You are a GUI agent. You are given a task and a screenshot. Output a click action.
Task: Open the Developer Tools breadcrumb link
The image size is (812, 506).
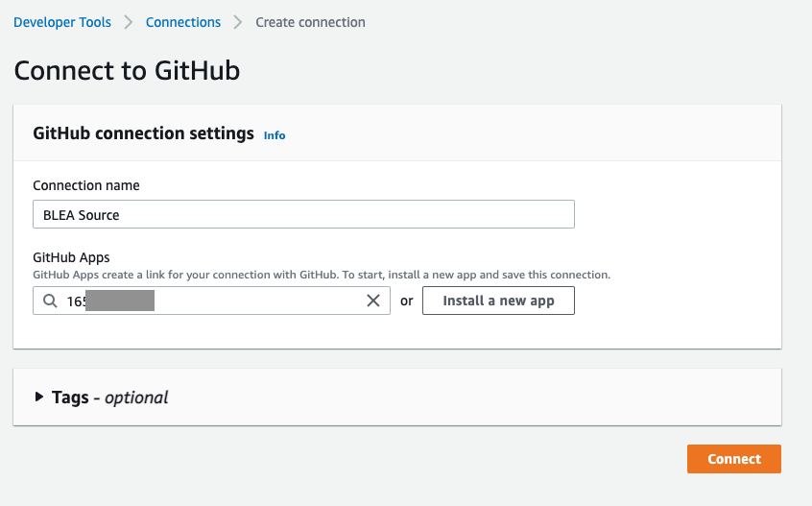coord(62,22)
